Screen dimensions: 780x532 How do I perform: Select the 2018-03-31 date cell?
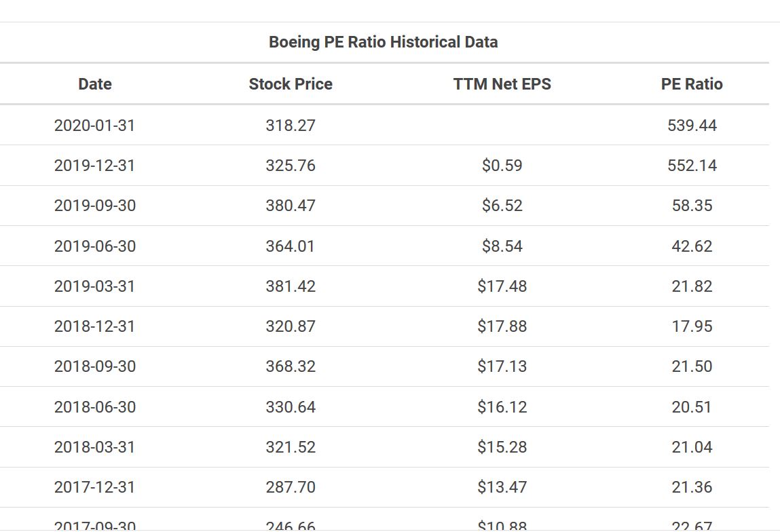[x=95, y=447]
